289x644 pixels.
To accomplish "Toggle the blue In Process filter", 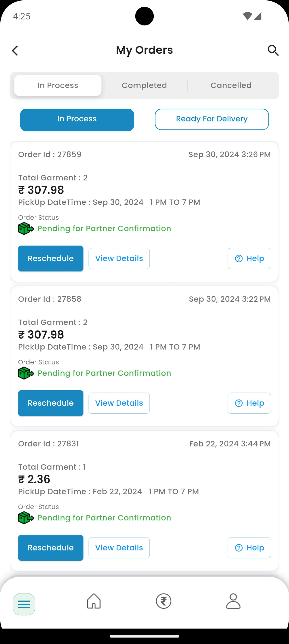I will 77,119.
